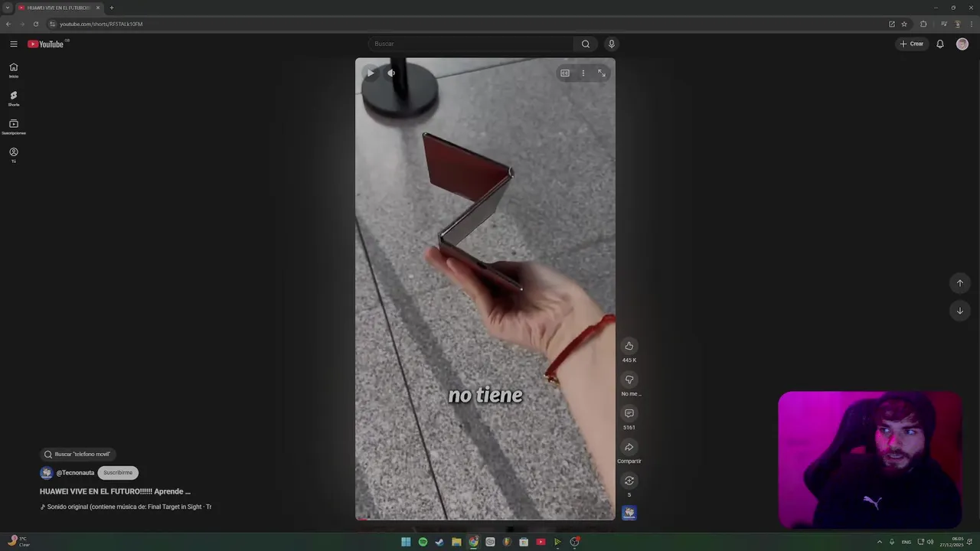This screenshot has width=980, height=551.
Task: Open the browser extensions puzzle icon
Action: [923, 24]
